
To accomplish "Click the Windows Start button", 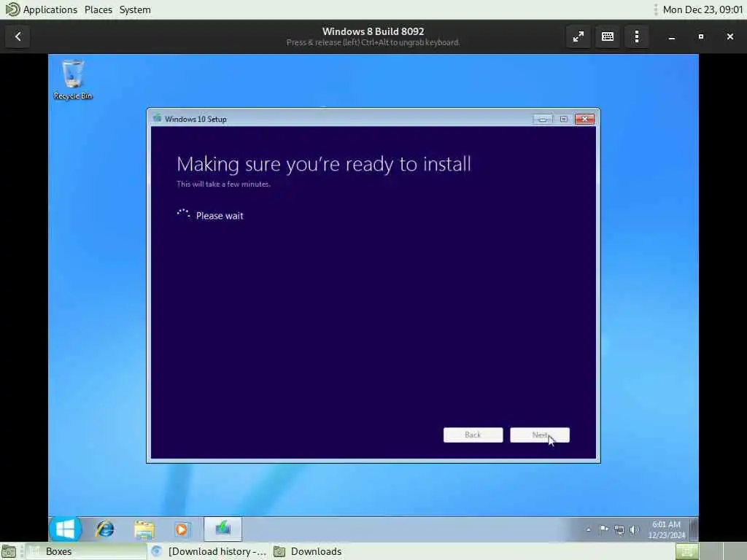I will coord(65,529).
